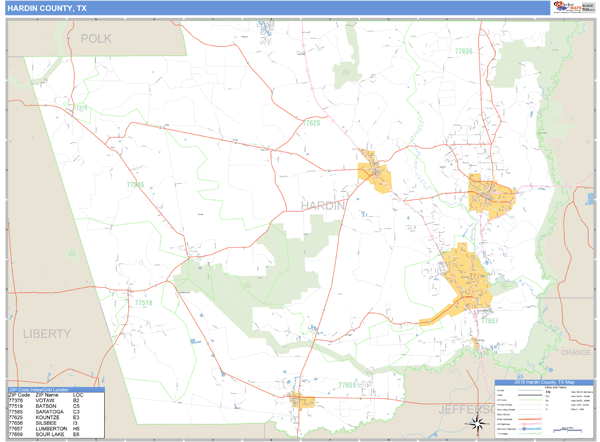The height and width of the screenshot is (442, 600).
Task: Click the yellow Sour Lake city area
Action: pos(302,401)
